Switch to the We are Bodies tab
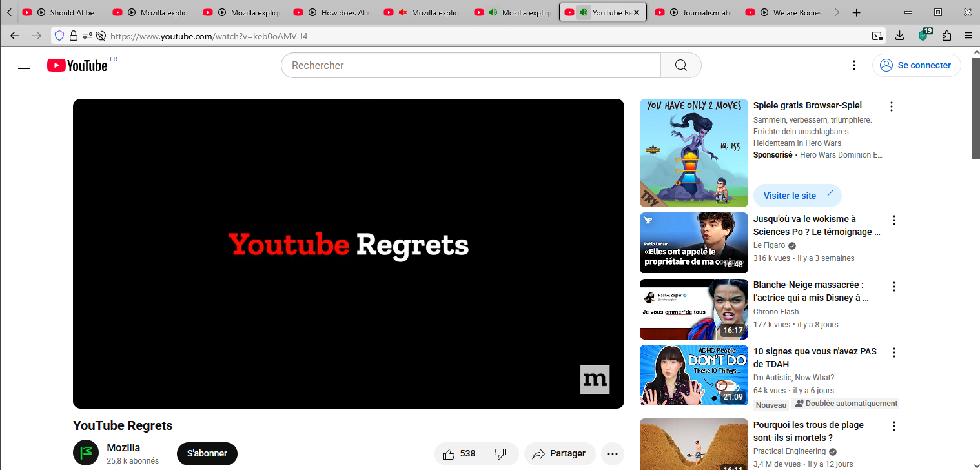This screenshot has height=470, width=980. (785, 12)
